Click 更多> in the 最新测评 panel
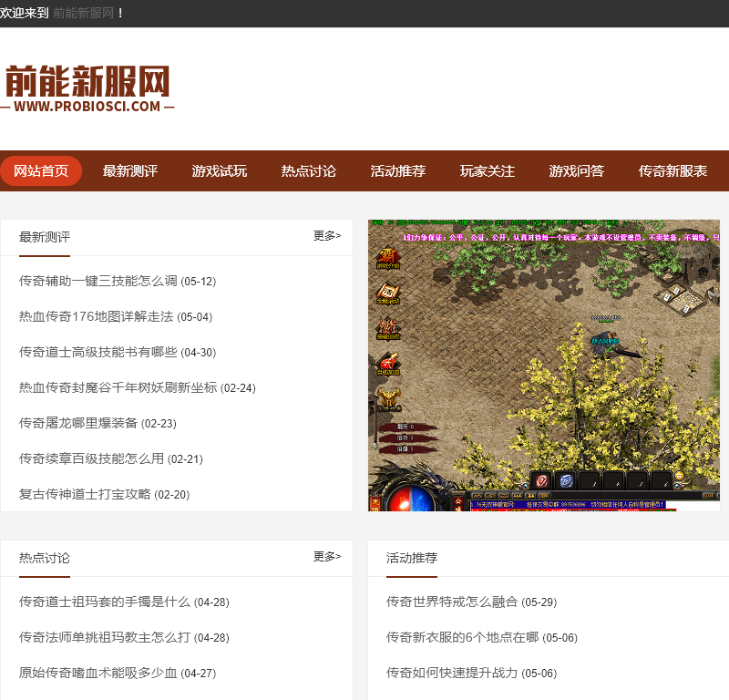 327,236
